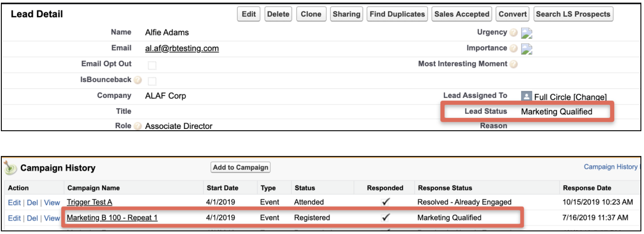Toggle the IsBounceback checkbox
This screenshot has height=234, width=644.
point(152,81)
